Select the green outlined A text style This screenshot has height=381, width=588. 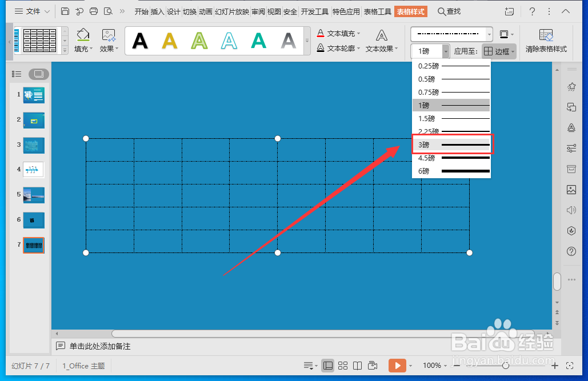click(199, 41)
